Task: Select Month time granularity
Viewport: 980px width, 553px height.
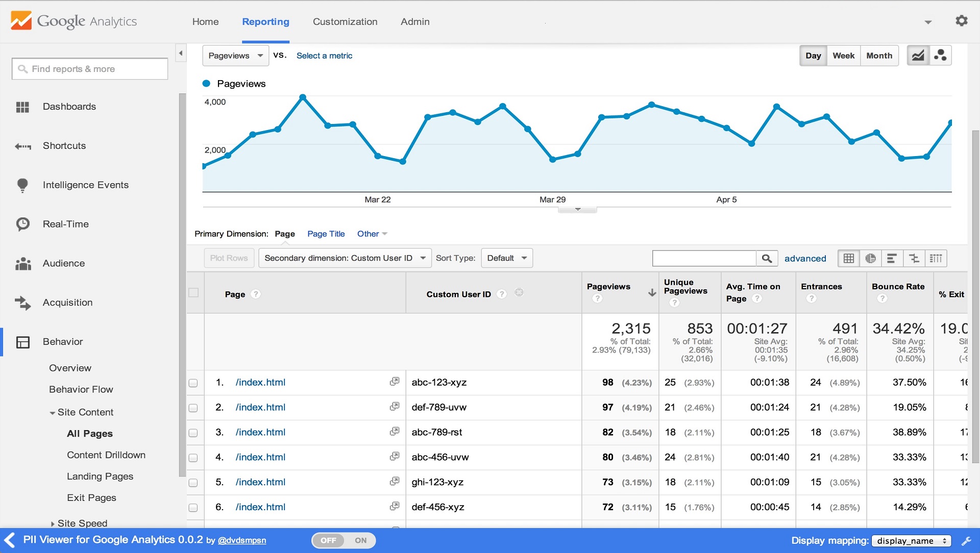Action: click(879, 56)
